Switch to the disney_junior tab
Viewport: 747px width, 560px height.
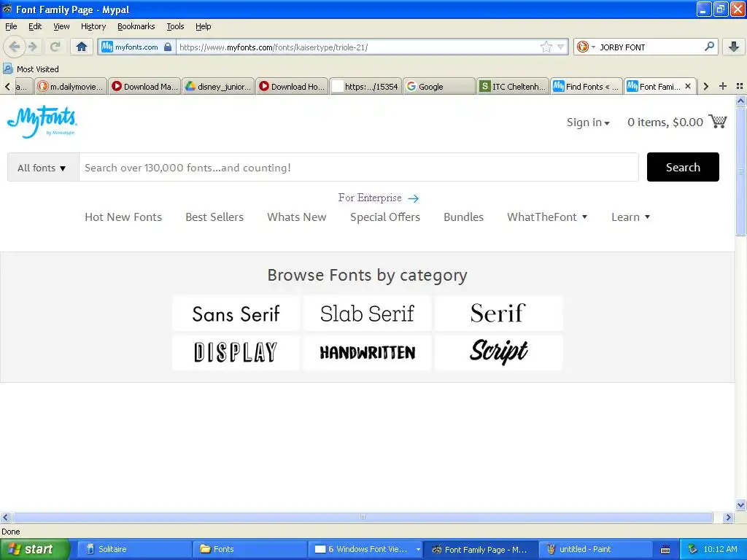click(x=218, y=86)
